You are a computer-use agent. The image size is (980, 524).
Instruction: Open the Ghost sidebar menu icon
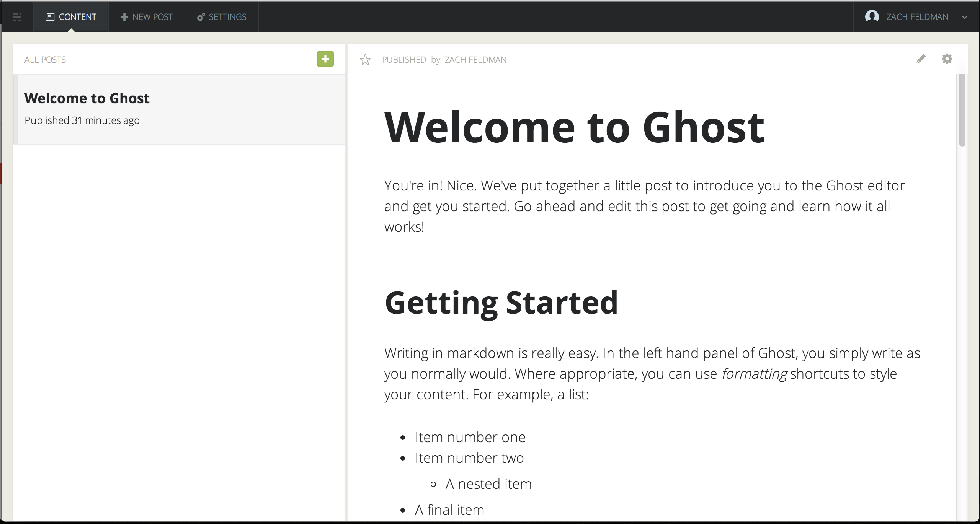[17, 17]
